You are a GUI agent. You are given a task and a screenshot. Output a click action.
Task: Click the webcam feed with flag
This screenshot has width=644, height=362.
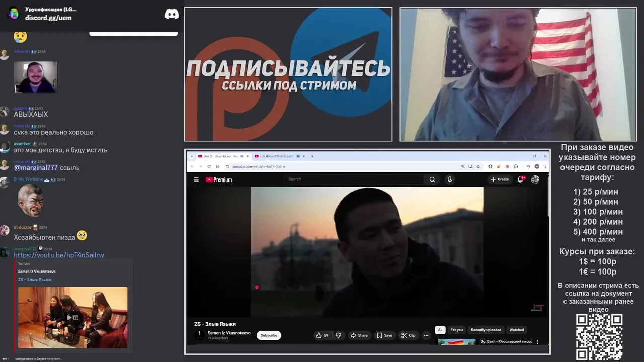point(518,74)
